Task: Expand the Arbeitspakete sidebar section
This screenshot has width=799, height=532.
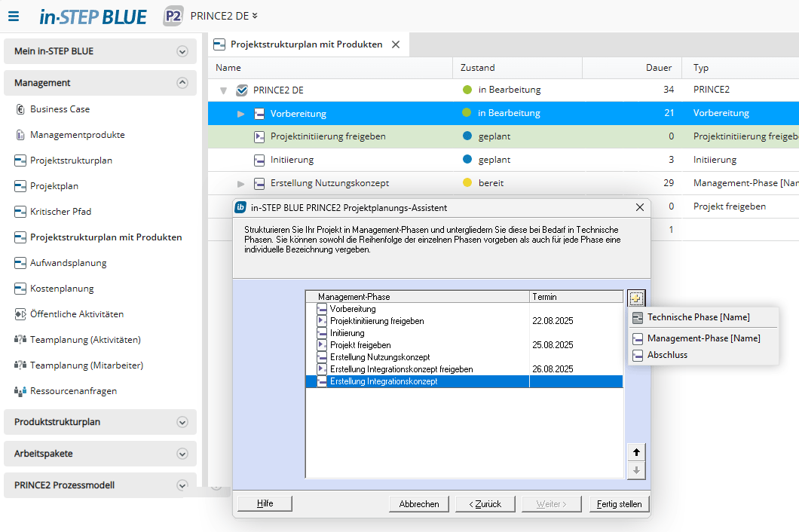Action: click(182, 454)
